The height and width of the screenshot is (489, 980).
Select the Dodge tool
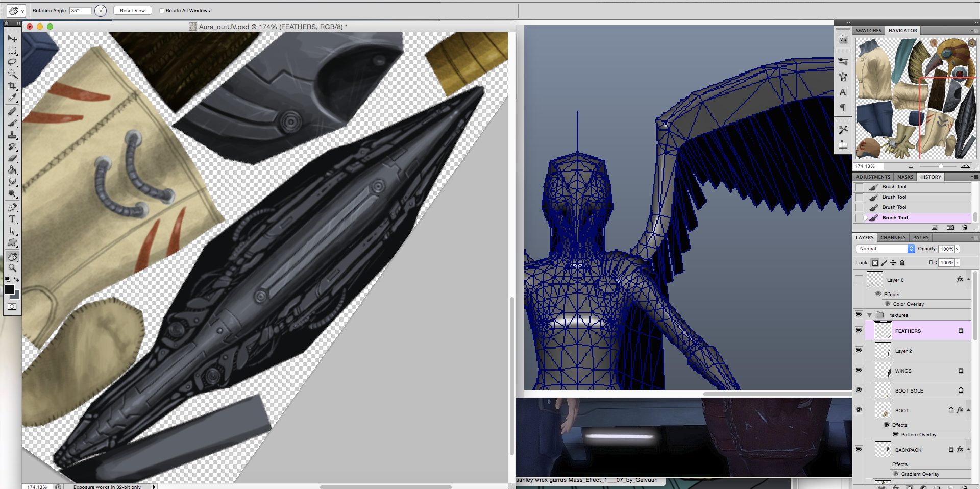12,193
